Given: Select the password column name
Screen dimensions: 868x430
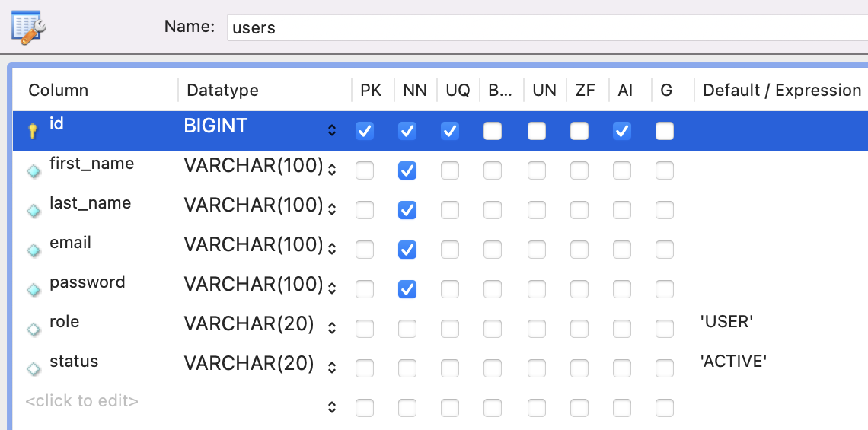Looking at the screenshot, I should (88, 282).
